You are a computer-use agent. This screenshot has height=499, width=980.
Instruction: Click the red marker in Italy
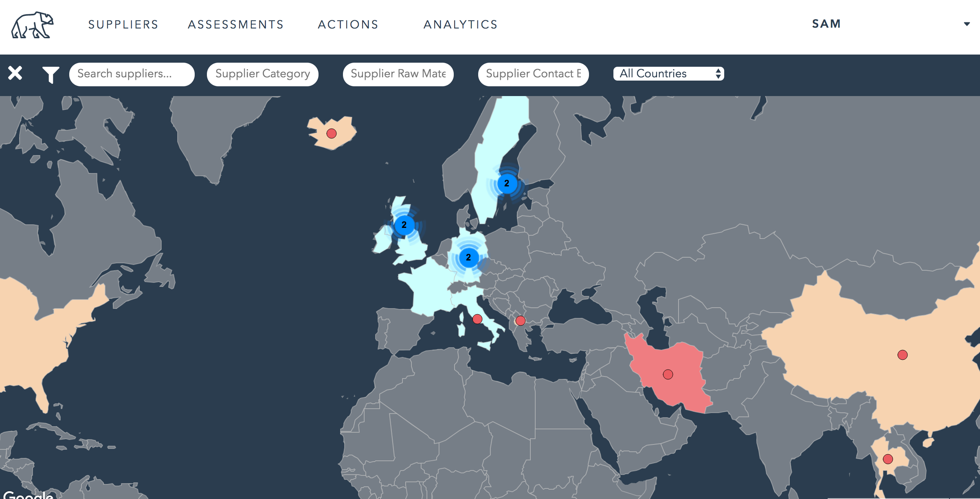(477, 319)
